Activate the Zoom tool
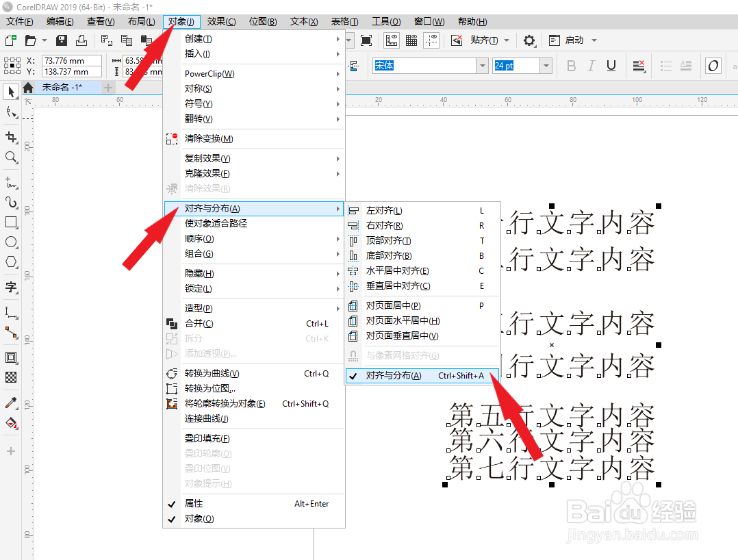The height and width of the screenshot is (560, 738). [10, 157]
